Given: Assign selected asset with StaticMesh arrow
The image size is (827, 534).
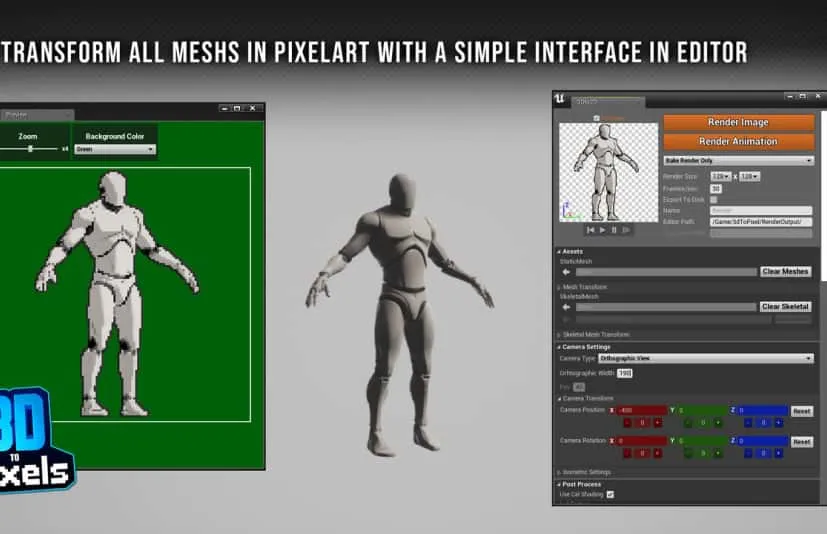Looking at the screenshot, I should click(566, 272).
